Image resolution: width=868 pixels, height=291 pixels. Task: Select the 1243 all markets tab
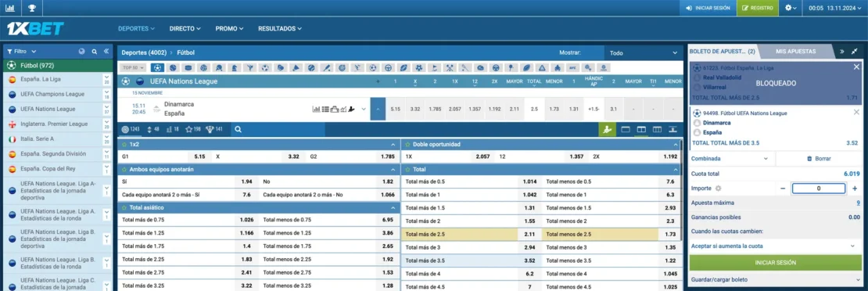(x=130, y=130)
